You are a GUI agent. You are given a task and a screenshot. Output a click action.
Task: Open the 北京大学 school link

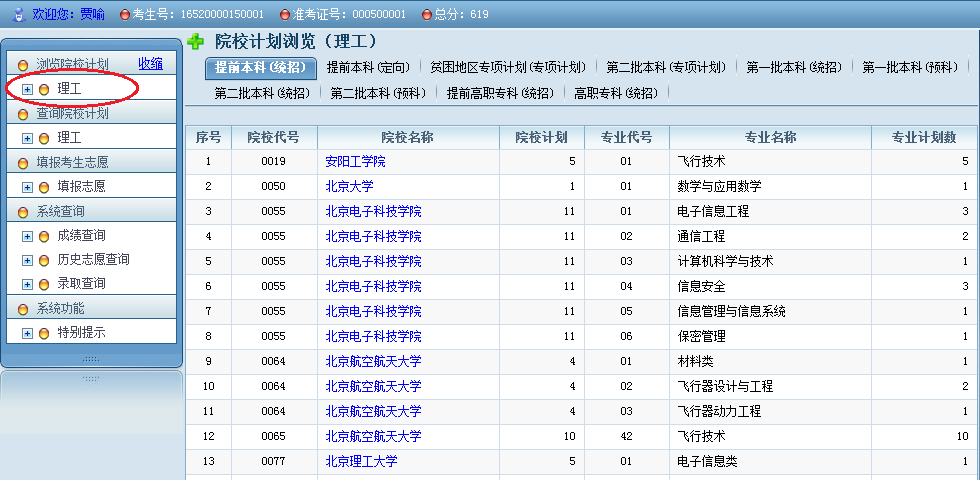click(x=349, y=186)
